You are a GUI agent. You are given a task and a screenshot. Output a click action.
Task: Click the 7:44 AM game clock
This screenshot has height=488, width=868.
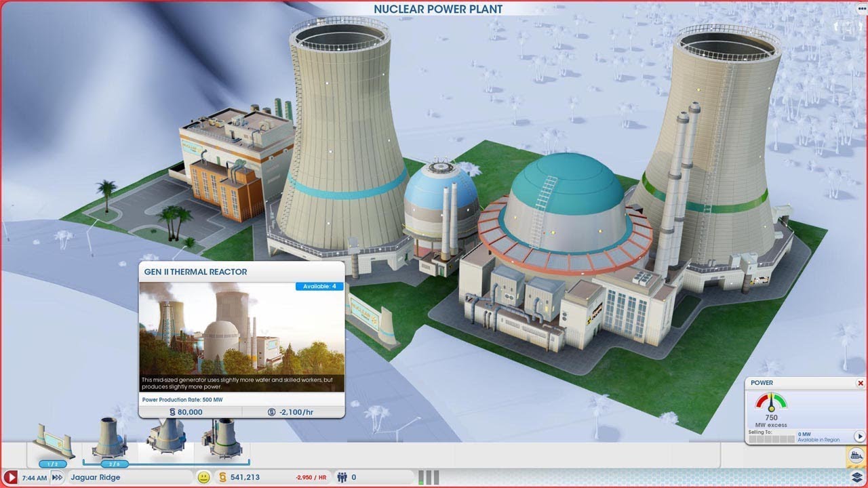(35, 478)
